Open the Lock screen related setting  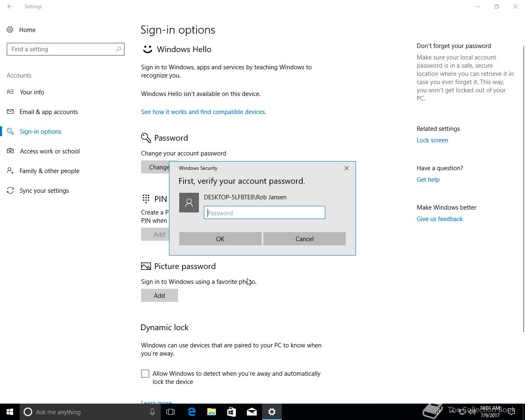click(432, 140)
